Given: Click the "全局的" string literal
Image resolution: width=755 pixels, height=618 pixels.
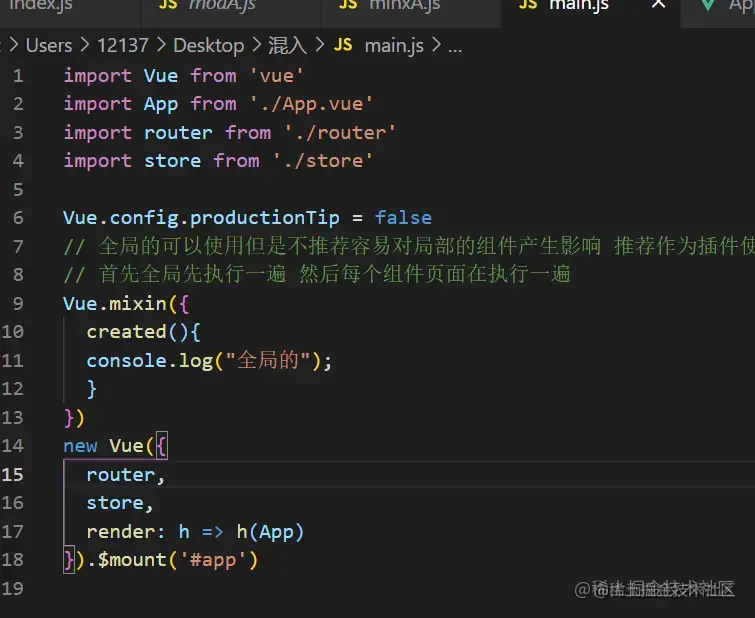Looking at the screenshot, I should [x=268, y=360].
